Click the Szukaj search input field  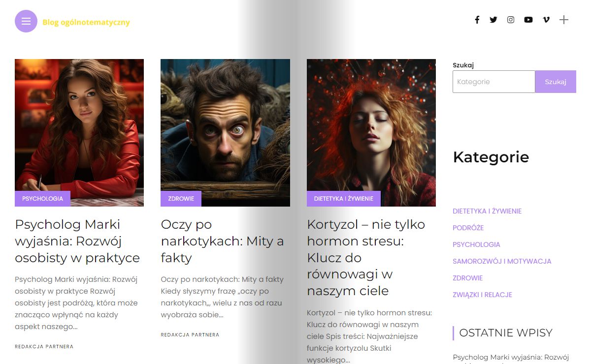pyautogui.click(x=494, y=82)
